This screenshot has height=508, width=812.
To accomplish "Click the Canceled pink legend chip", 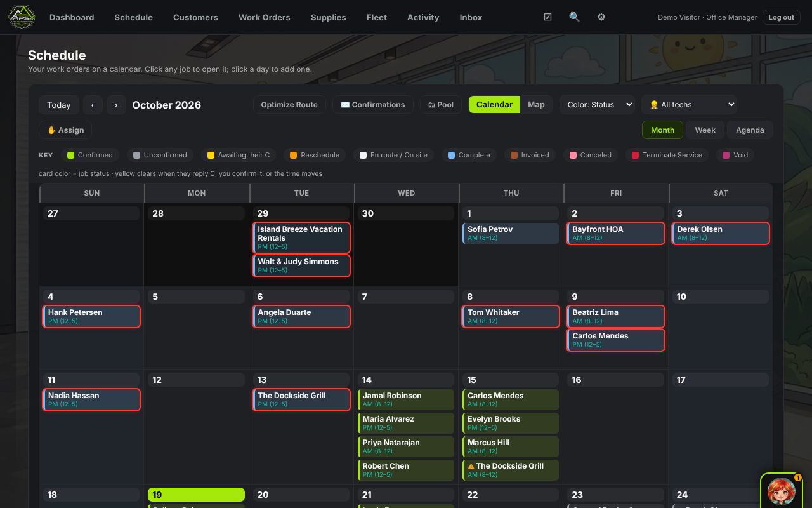I will (x=591, y=155).
